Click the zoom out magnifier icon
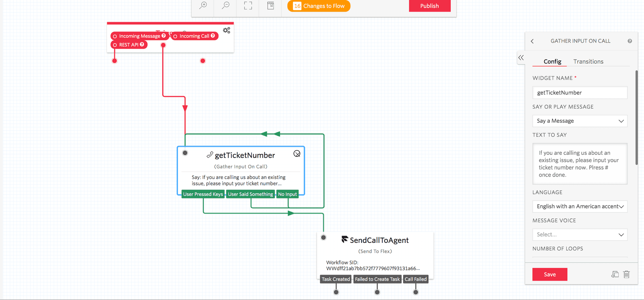 [226, 6]
